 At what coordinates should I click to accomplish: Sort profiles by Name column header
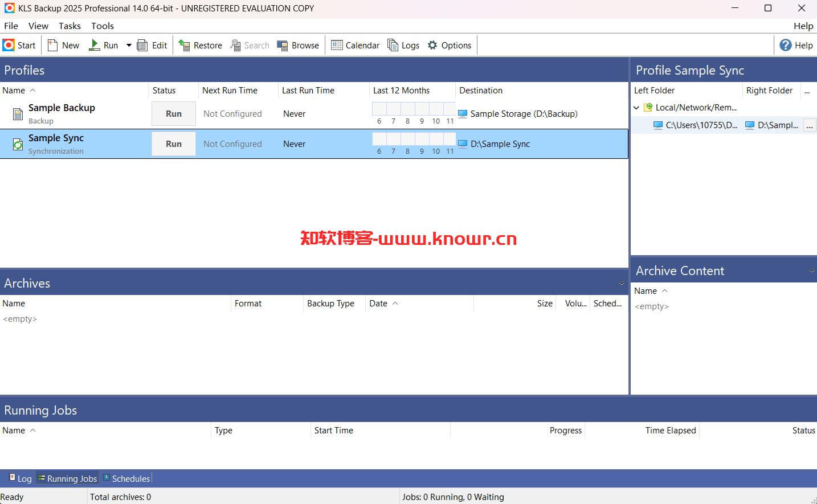tap(74, 91)
